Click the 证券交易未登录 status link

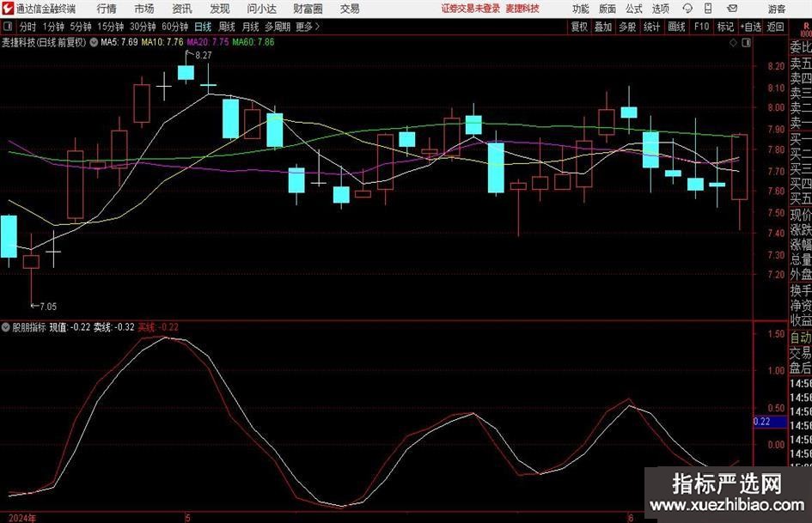471,9
